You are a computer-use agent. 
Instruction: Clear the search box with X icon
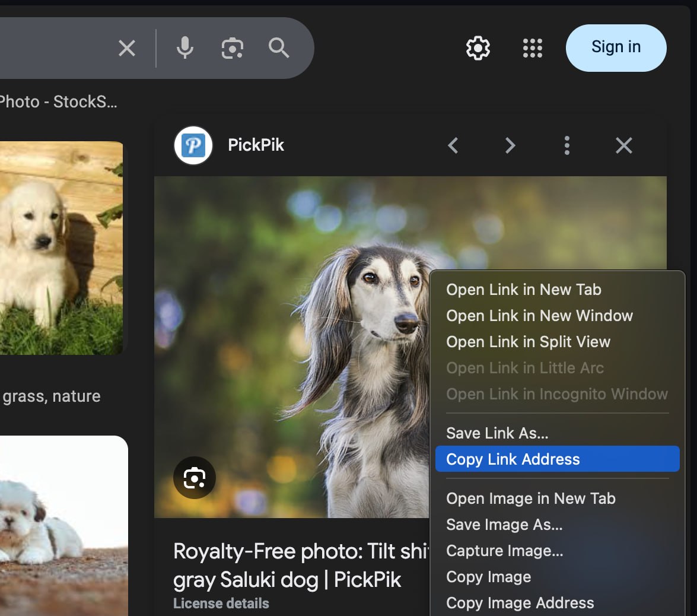pyautogui.click(x=127, y=48)
